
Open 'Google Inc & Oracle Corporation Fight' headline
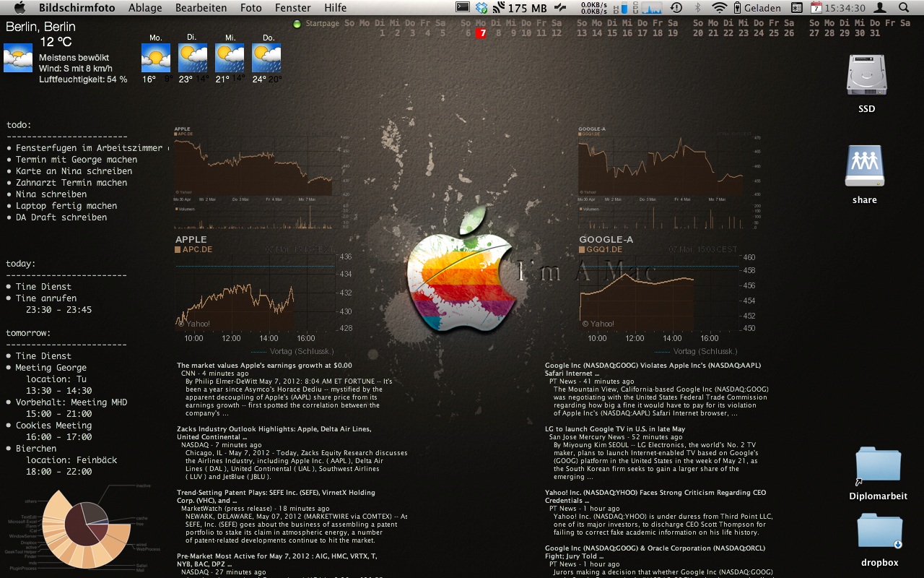coord(656,552)
